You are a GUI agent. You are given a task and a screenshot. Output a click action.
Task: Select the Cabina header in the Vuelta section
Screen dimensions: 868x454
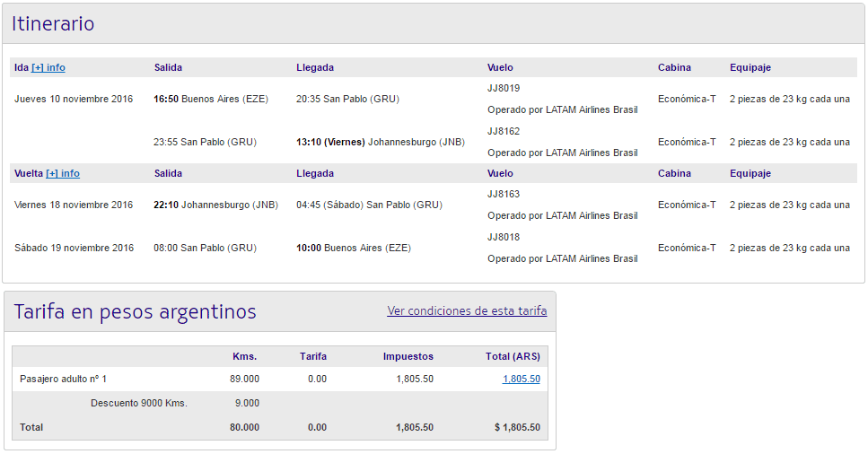(x=674, y=173)
